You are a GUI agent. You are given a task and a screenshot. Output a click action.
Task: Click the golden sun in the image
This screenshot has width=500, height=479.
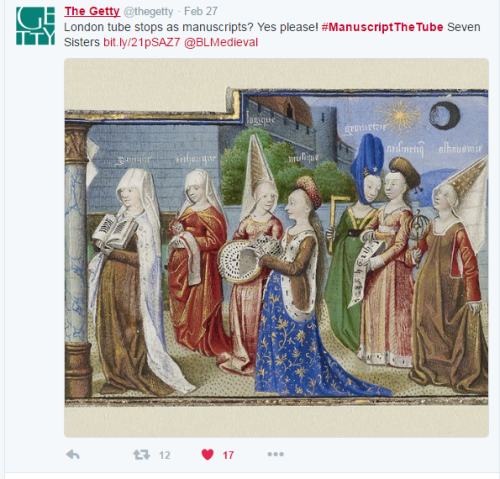coord(400,117)
